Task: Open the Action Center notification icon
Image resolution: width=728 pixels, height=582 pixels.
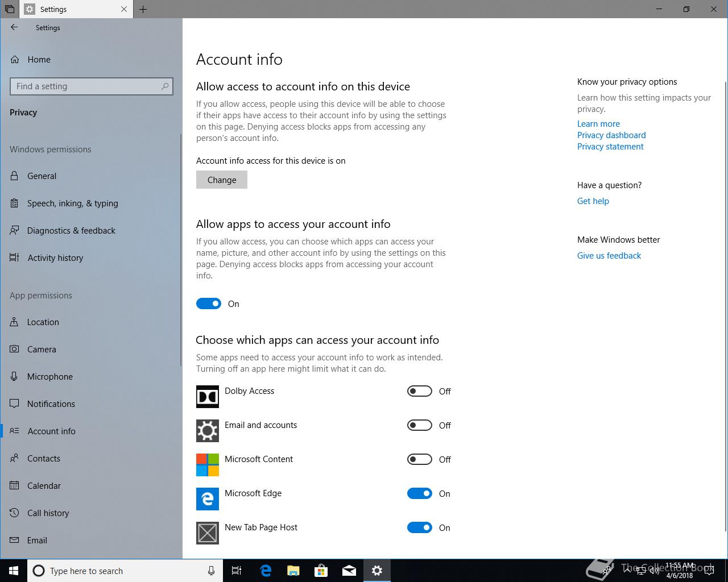Action: (x=709, y=571)
